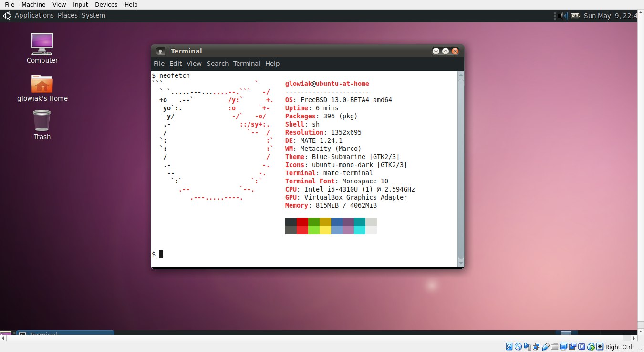Open the VirtualBox Machine menu

(x=33, y=4)
